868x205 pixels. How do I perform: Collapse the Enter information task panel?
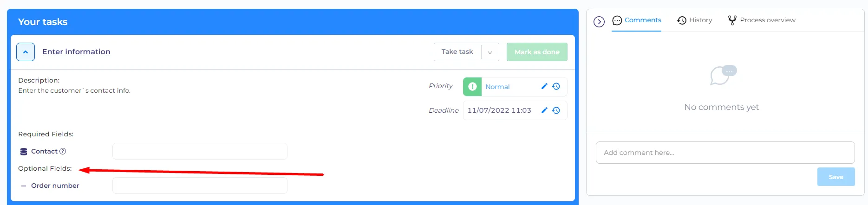26,52
